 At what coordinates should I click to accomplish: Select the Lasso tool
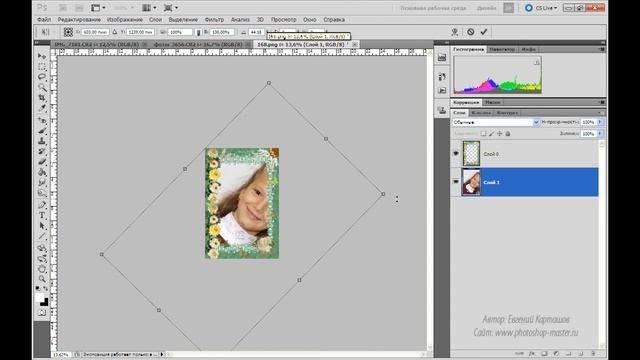42,77
